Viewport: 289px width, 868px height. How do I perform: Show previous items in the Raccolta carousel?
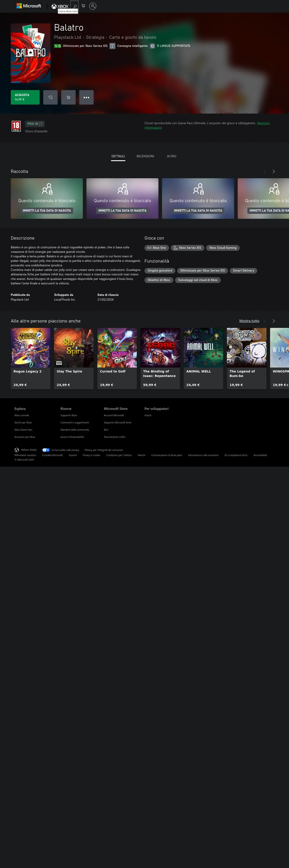pos(264,171)
